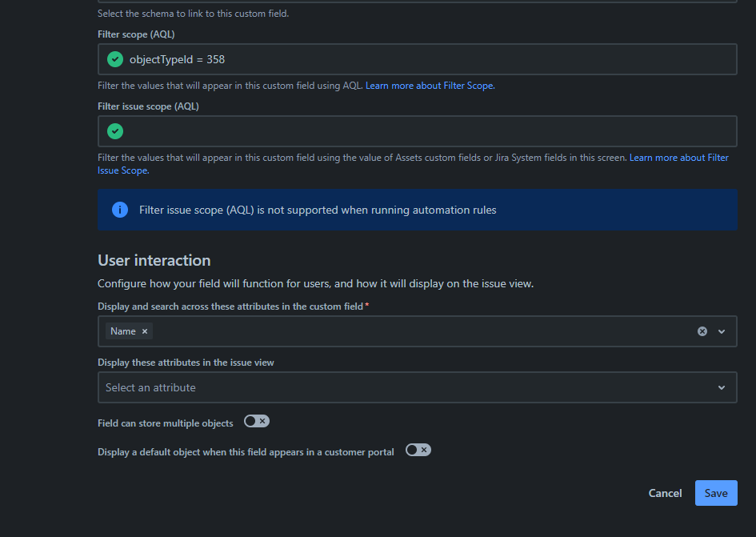Cancel the custom field changes
The height and width of the screenshot is (537, 756).
click(x=665, y=493)
